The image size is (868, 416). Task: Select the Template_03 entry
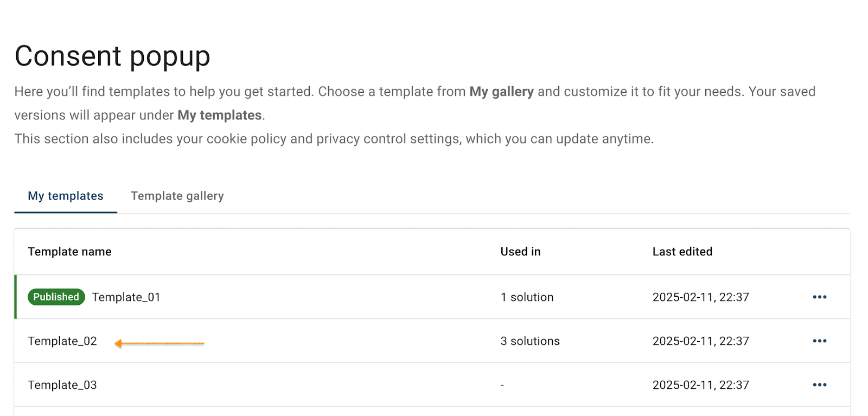(x=62, y=385)
